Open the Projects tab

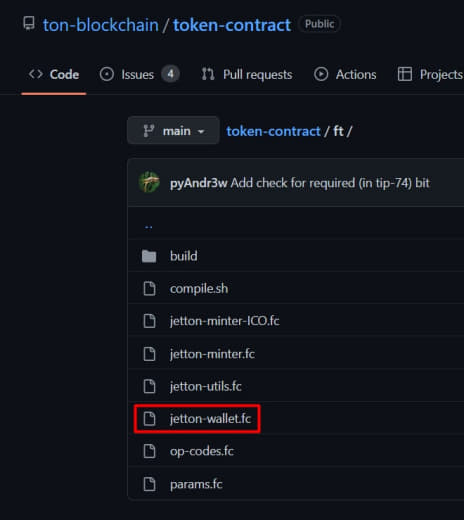pyautogui.click(x=430, y=74)
